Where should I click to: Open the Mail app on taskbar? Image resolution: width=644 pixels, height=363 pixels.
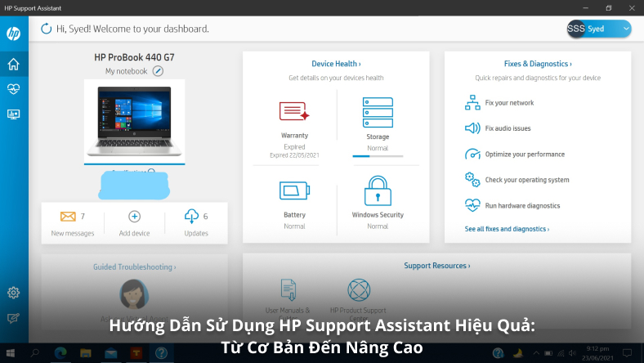tap(111, 353)
